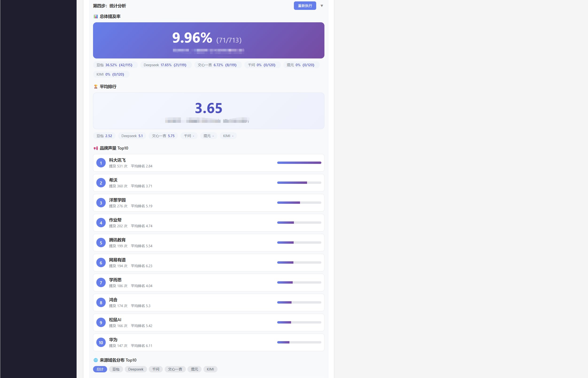Click the 希沃 progress bar
The image size is (588, 378).
click(x=299, y=183)
